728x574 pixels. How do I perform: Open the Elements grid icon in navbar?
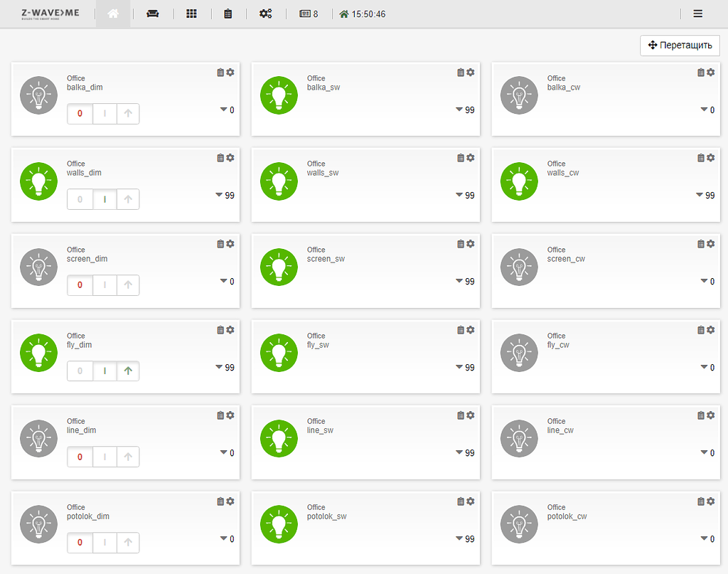[x=191, y=14]
